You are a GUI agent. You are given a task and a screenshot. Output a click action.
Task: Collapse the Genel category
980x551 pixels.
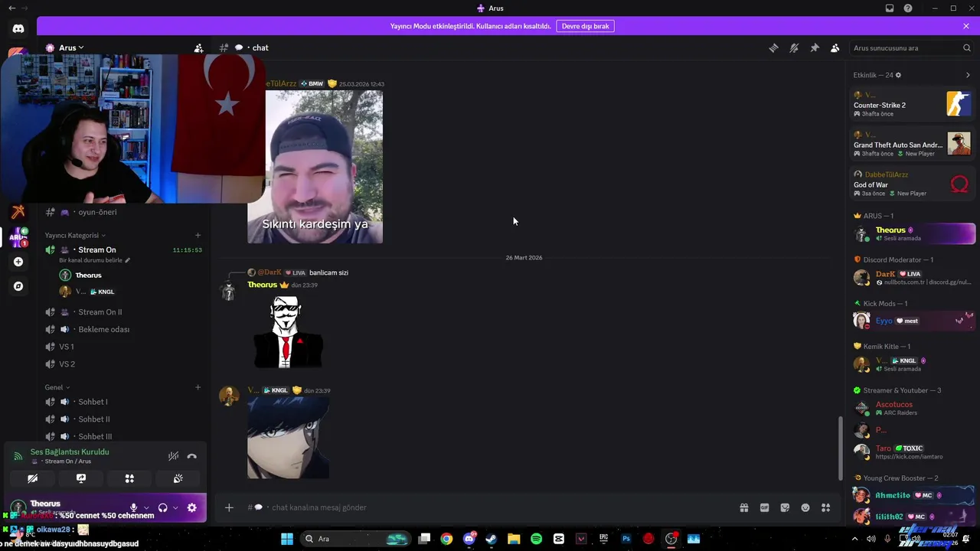(x=57, y=387)
